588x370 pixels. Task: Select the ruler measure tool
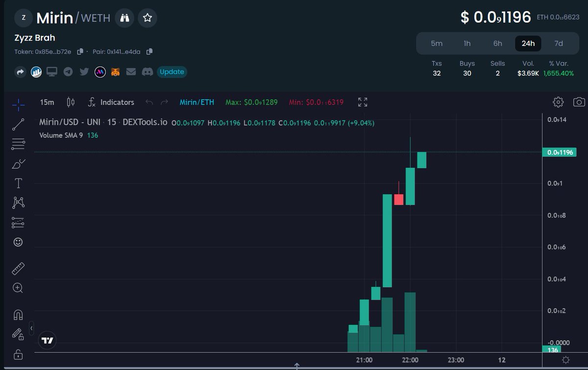[18, 268]
